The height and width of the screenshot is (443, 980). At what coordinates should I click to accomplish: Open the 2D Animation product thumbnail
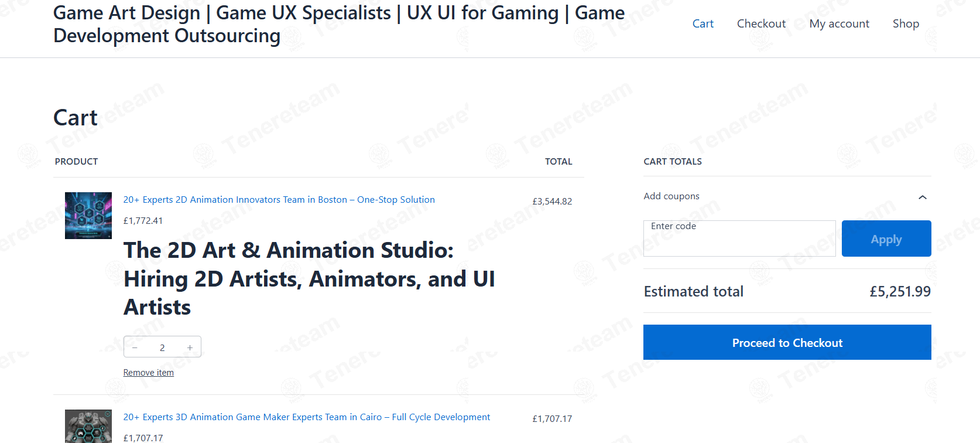click(x=88, y=216)
